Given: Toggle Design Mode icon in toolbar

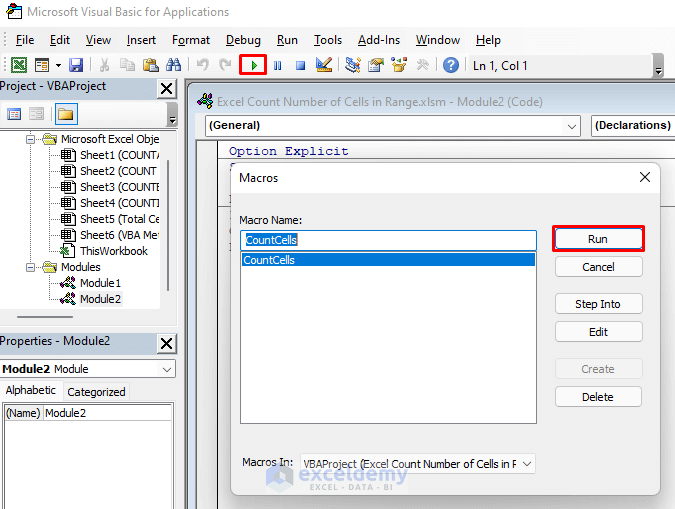Looking at the screenshot, I should coord(324,65).
